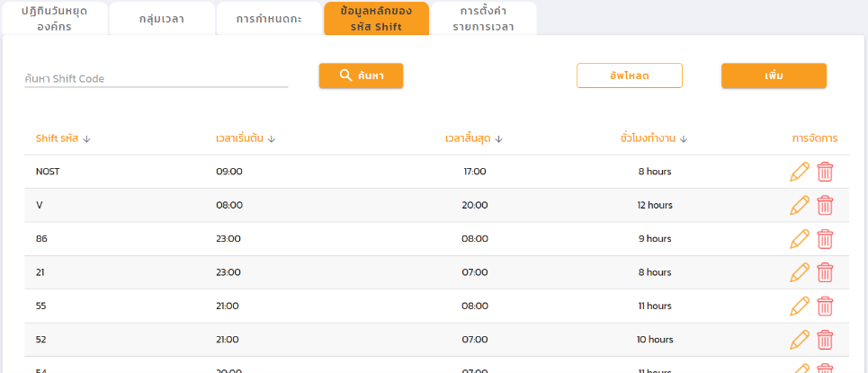Delete shift code V
The image size is (868, 373).
coord(825,205)
